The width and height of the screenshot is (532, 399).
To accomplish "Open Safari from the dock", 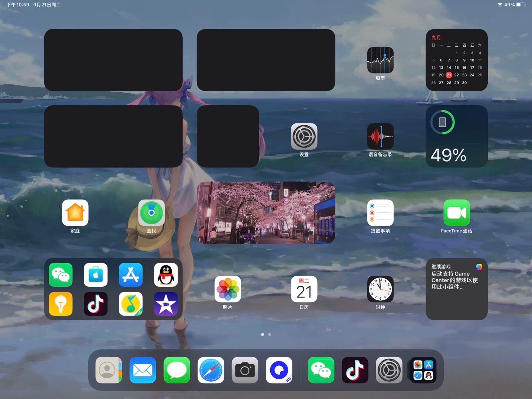I will [211, 370].
